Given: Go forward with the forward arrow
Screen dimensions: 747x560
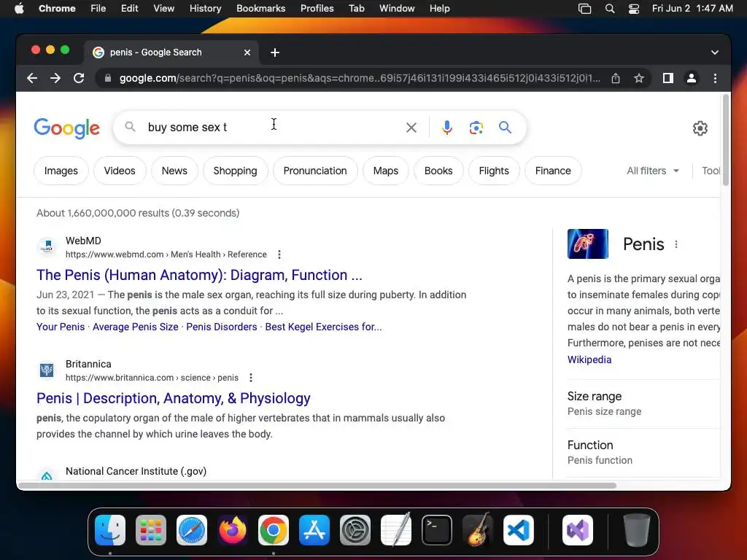Looking at the screenshot, I should (55, 78).
